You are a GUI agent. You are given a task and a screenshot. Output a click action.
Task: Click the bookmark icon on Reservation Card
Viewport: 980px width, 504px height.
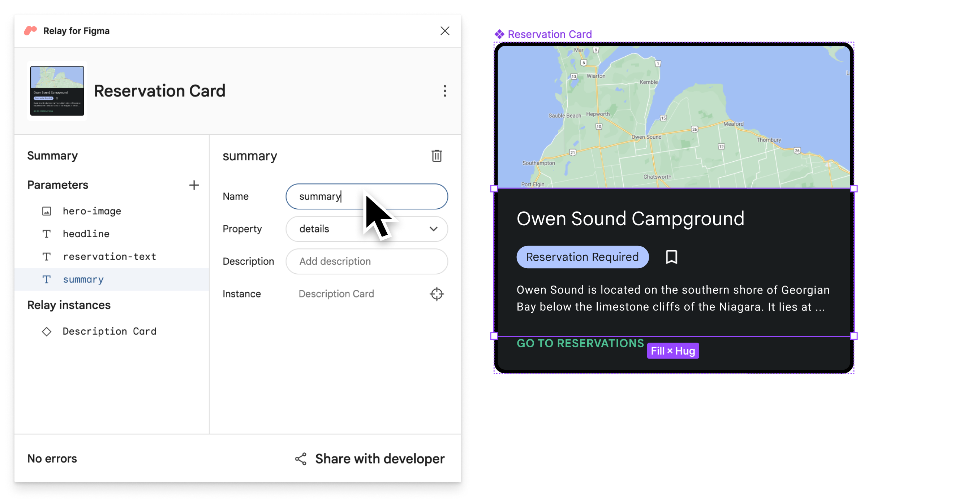pos(671,257)
